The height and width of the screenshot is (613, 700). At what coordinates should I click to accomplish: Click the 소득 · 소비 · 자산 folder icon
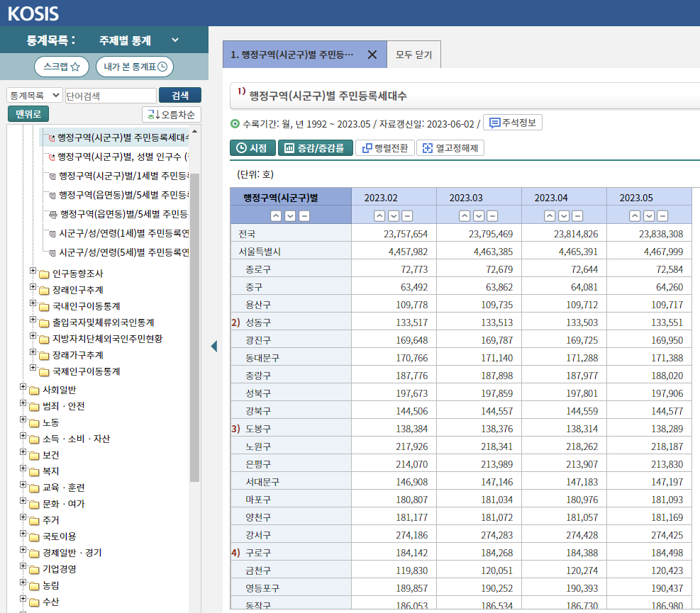[34, 439]
